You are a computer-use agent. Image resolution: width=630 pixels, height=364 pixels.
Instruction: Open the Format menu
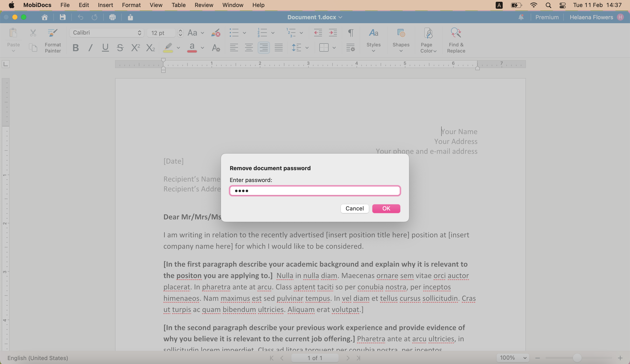(x=131, y=5)
